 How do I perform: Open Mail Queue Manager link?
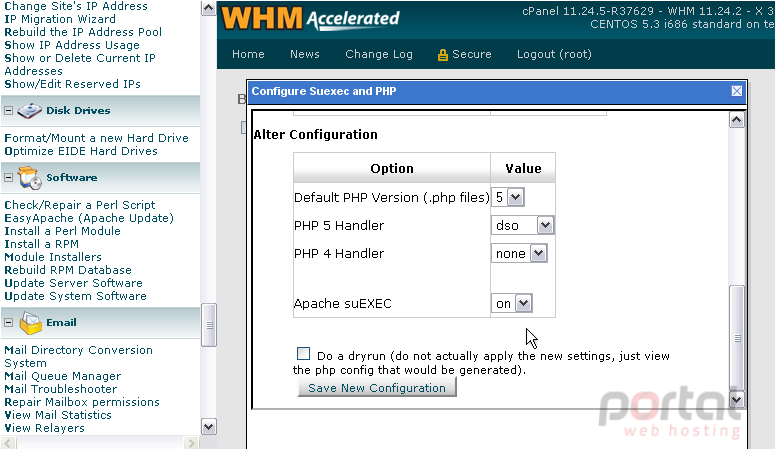click(63, 376)
